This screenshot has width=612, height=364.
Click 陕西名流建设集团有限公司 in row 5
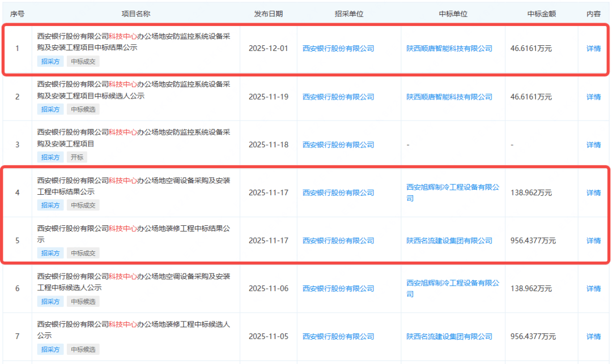tap(449, 240)
